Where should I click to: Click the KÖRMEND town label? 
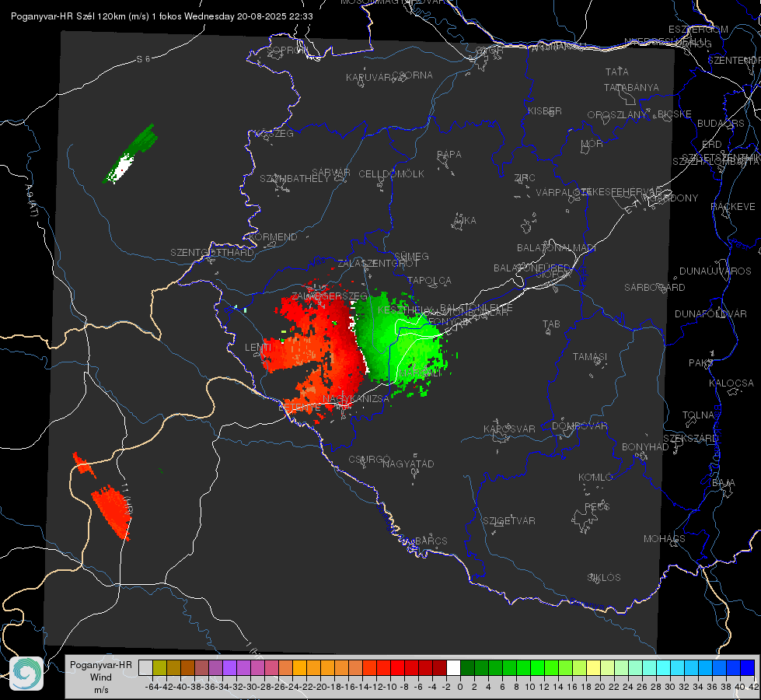pos(273,237)
